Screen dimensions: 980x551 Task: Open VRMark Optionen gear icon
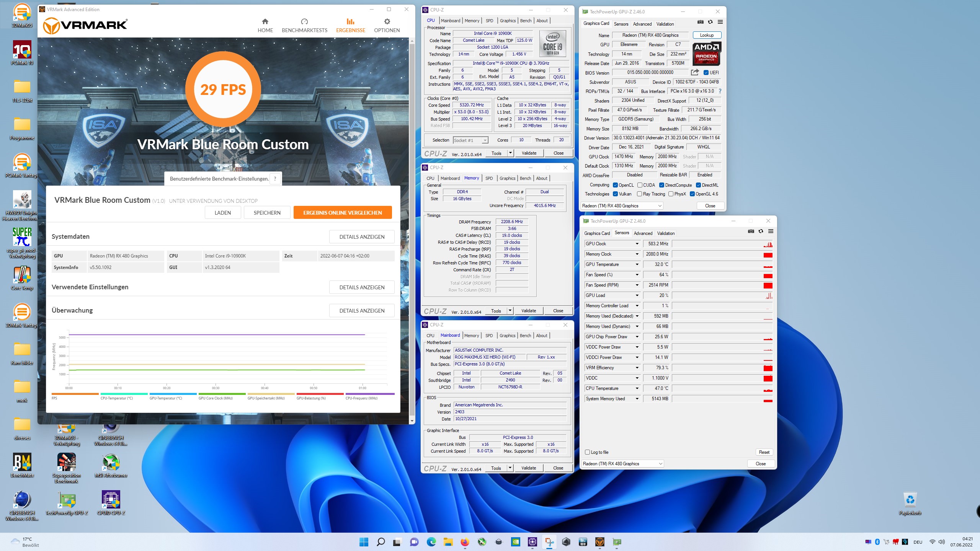tap(387, 21)
